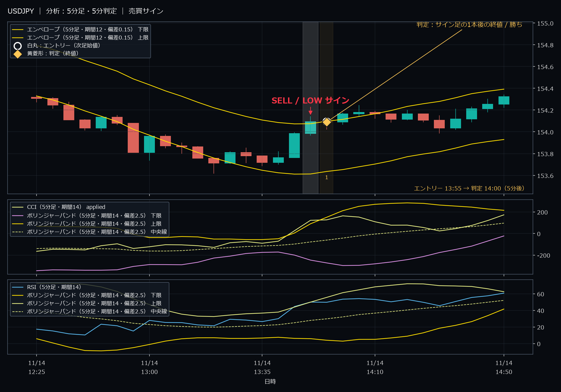The height and width of the screenshot is (392, 561).
Task: Click the CCI axis -200 label
Action: click(x=543, y=255)
